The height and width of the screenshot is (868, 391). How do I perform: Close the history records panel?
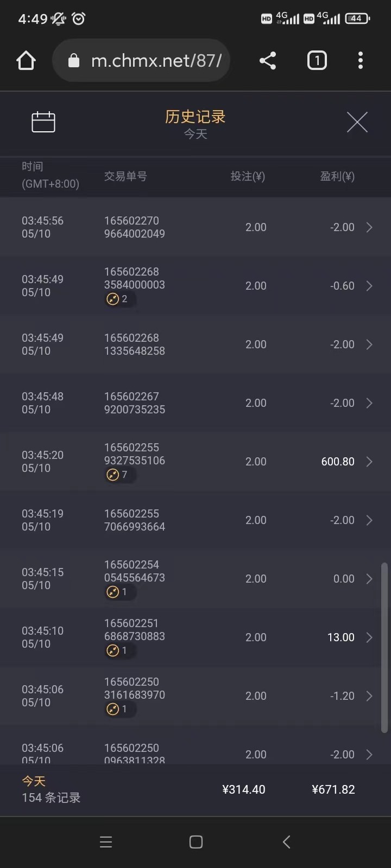(357, 122)
